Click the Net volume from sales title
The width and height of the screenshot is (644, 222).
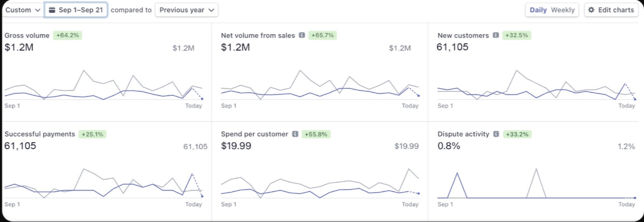coord(258,35)
